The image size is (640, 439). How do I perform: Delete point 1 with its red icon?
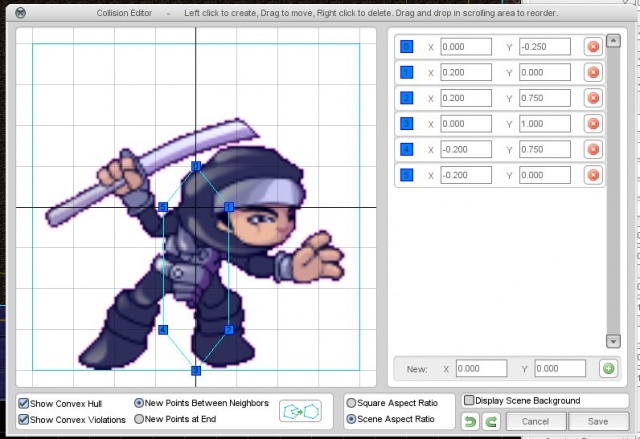[593, 72]
